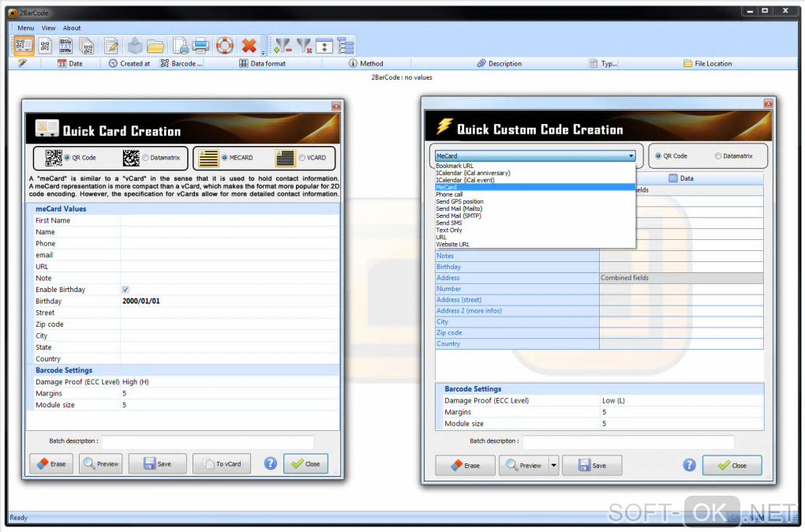The width and height of the screenshot is (805, 532).
Task: Click the lifebuoy help toolbar icon
Action: click(x=225, y=47)
